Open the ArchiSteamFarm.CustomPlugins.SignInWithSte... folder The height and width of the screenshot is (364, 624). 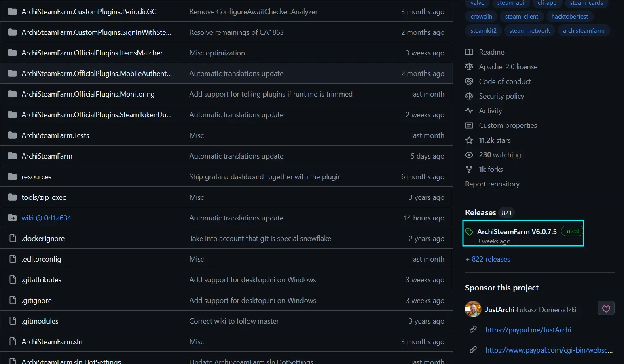pyautogui.click(x=96, y=32)
